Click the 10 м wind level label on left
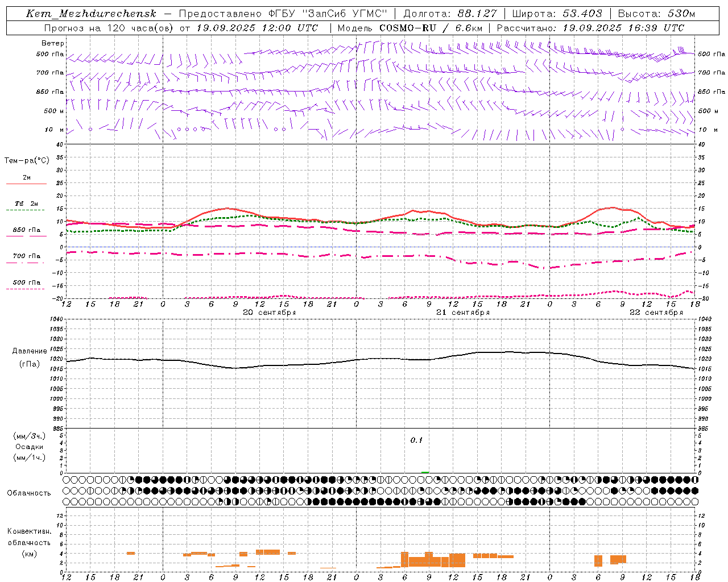 click(54, 130)
